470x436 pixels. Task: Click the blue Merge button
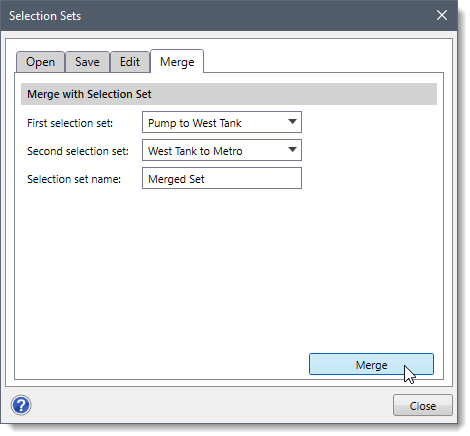coord(371,364)
